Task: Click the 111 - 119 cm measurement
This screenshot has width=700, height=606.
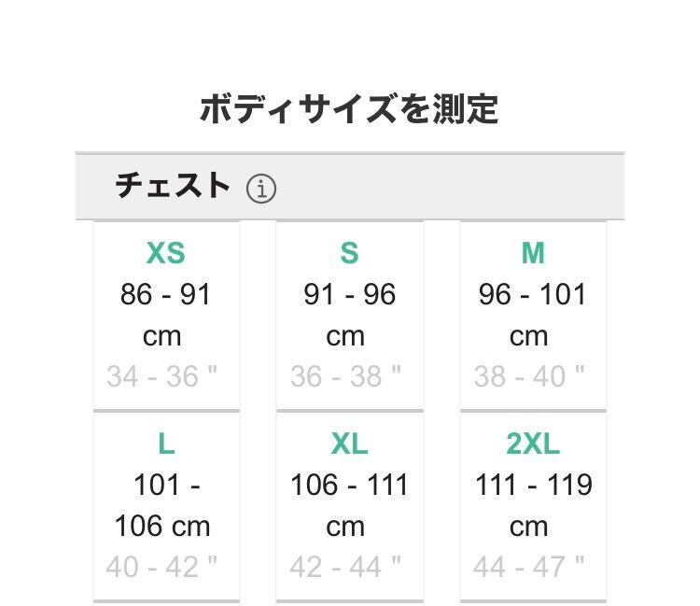Action: tap(532, 505)
